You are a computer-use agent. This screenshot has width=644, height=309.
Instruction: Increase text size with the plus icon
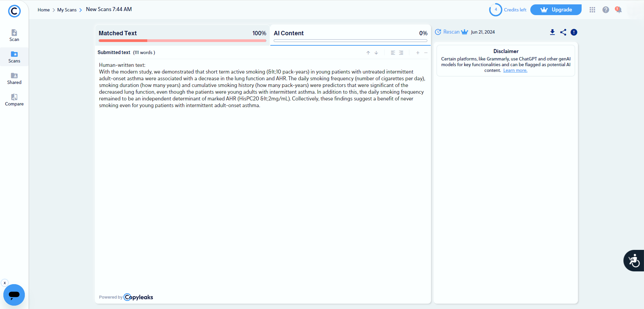click(x=418, y=53)
